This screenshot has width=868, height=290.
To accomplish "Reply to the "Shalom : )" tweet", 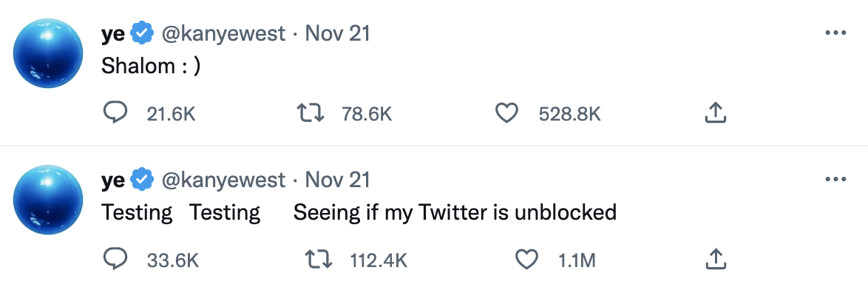I will click(x=115, y=113).
